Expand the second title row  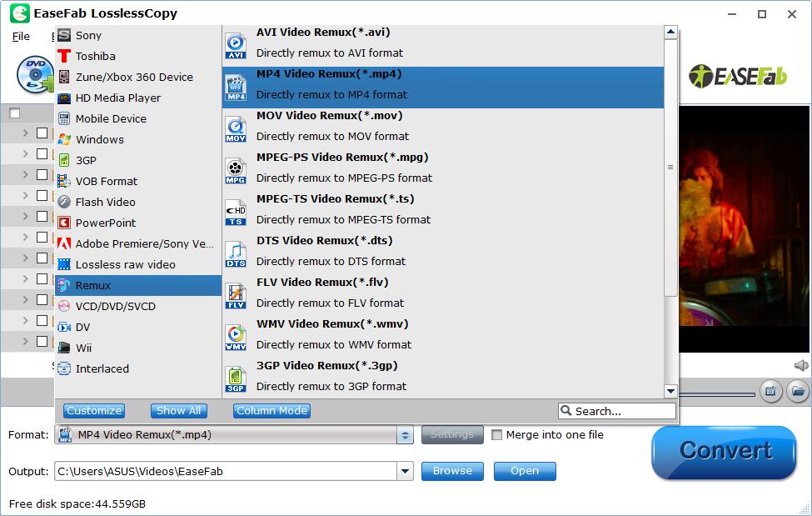click(25, 153)
